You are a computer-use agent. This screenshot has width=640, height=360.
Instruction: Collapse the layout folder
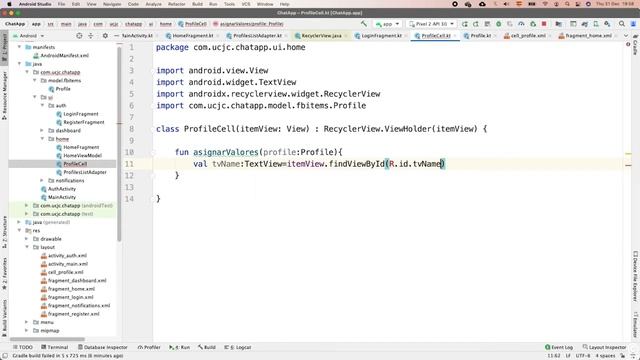pyautogui.click(x=27, y=247)
